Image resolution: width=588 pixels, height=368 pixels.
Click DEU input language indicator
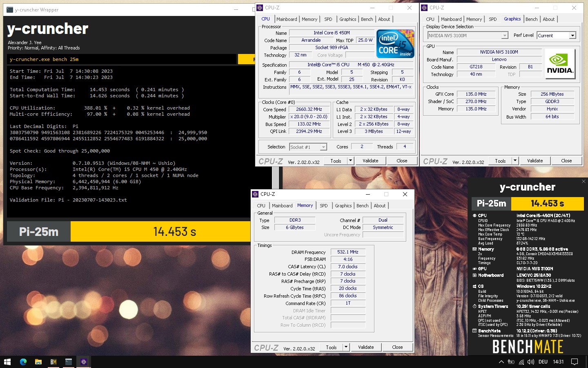(543, 362)
